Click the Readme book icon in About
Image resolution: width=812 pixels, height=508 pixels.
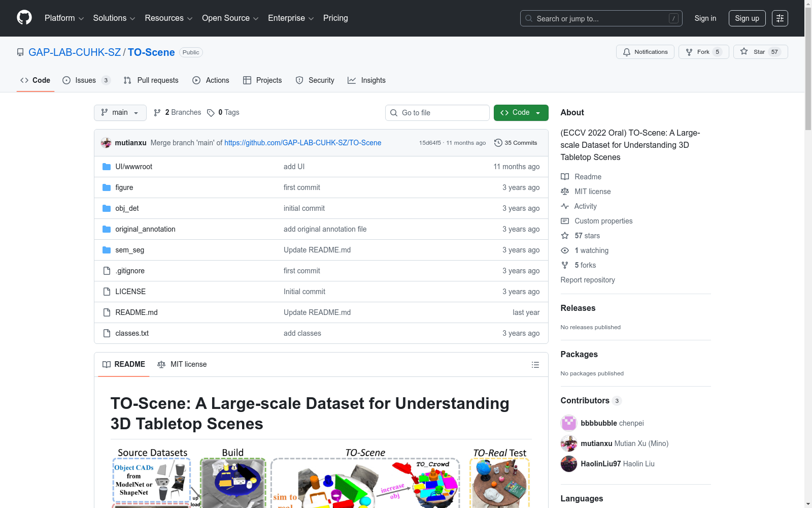(x=565, y=177)
